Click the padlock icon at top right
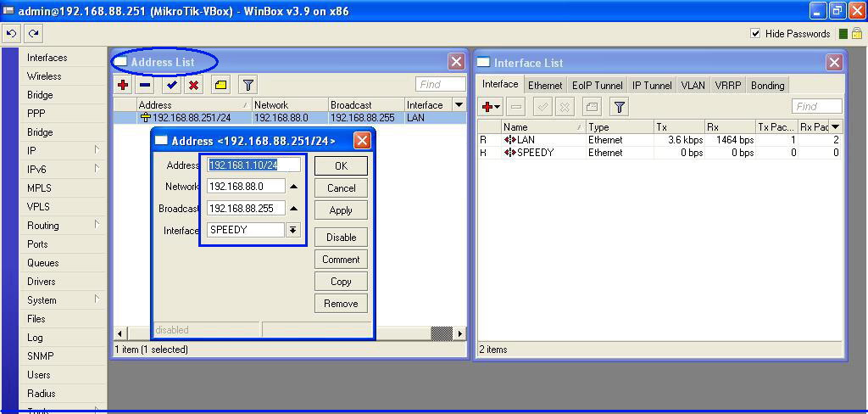 tap(856, 34)
